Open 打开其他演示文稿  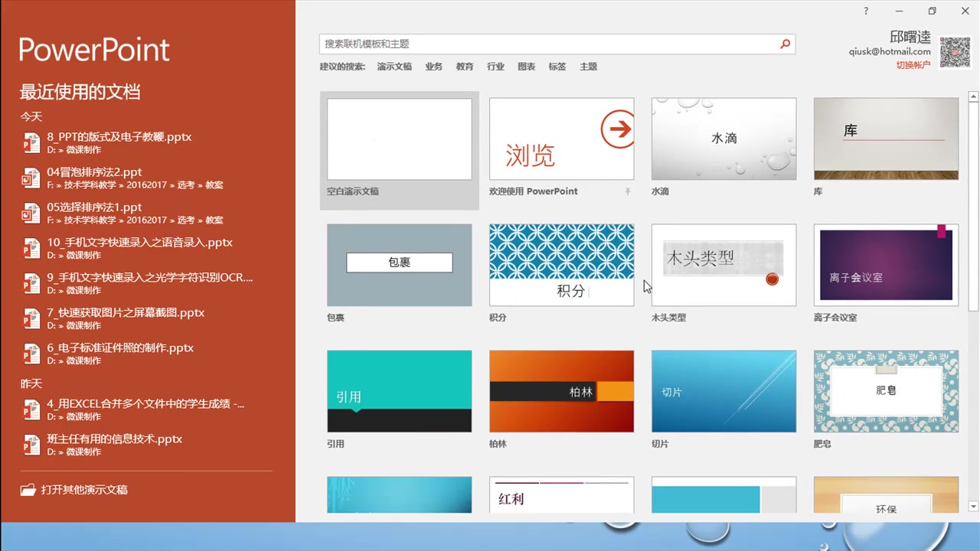click(x=84, y=489)
